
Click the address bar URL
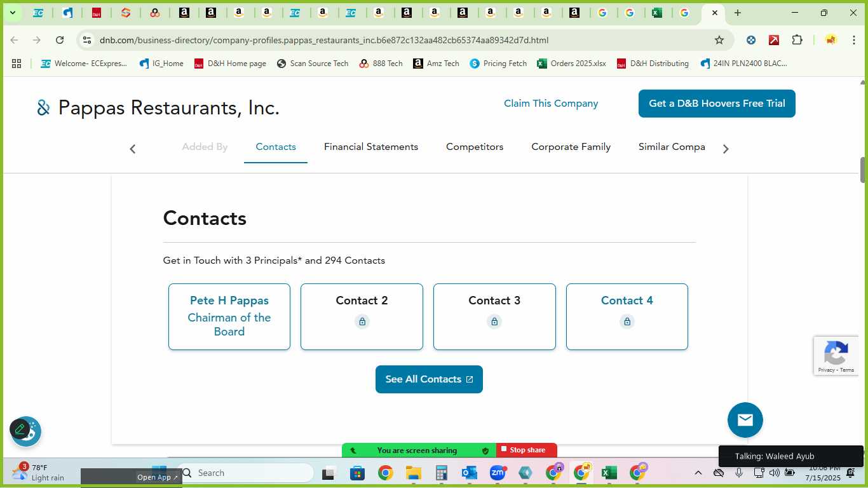pos(324,40)
